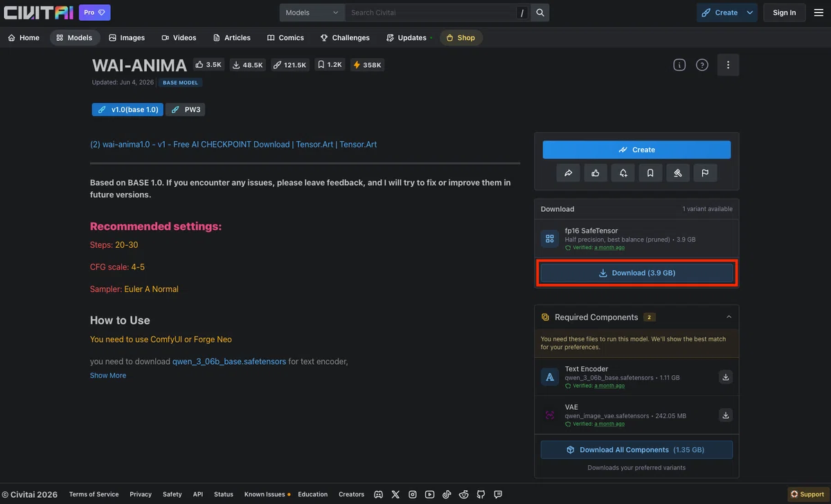Image resolution: width=831 pixels, height=504 pixels.
Task: Go to the Images nav tab
Action: (127, 37)
